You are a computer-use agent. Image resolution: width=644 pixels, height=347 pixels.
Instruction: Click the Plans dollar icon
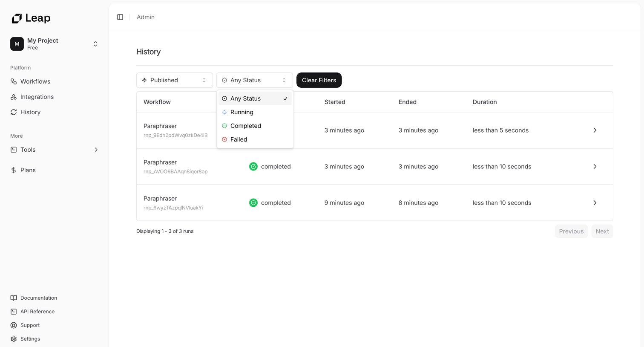[14, 170]
